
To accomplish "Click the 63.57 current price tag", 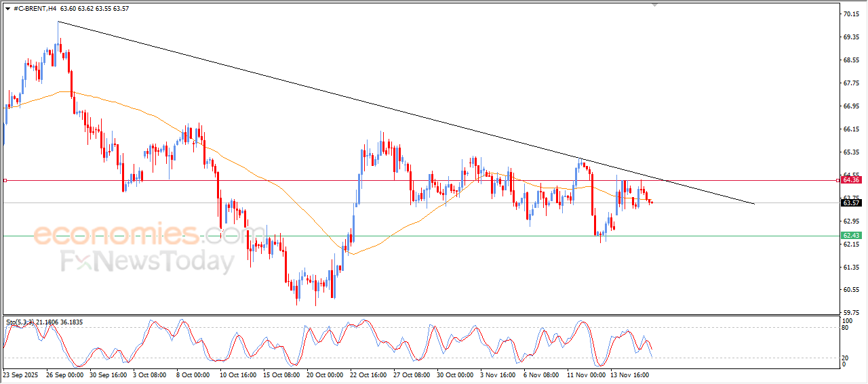I will click(850, 202).
